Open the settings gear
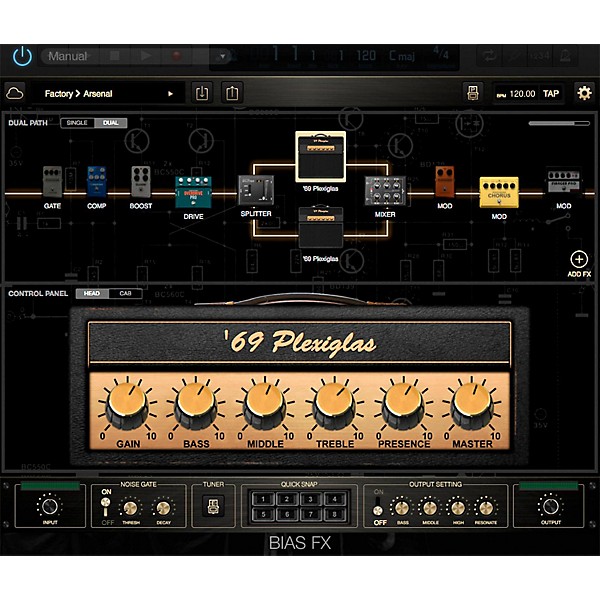 tap(583, 93)
